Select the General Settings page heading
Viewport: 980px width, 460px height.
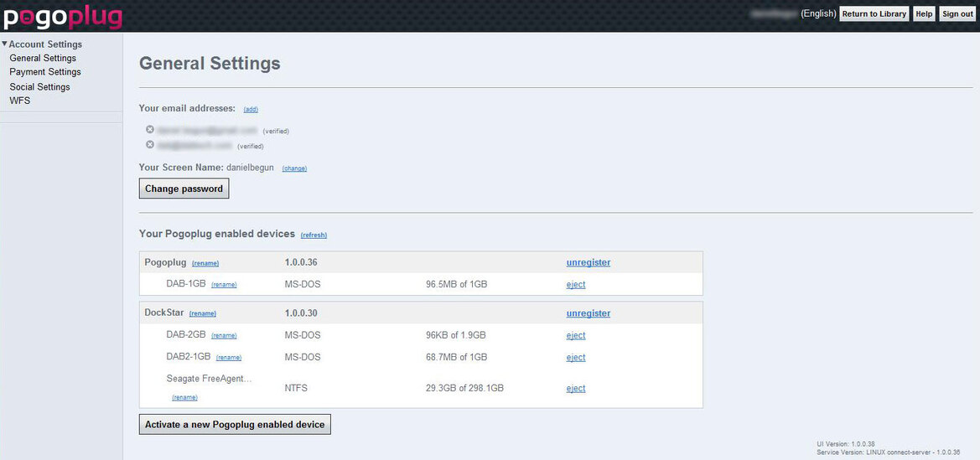[210, 64]
